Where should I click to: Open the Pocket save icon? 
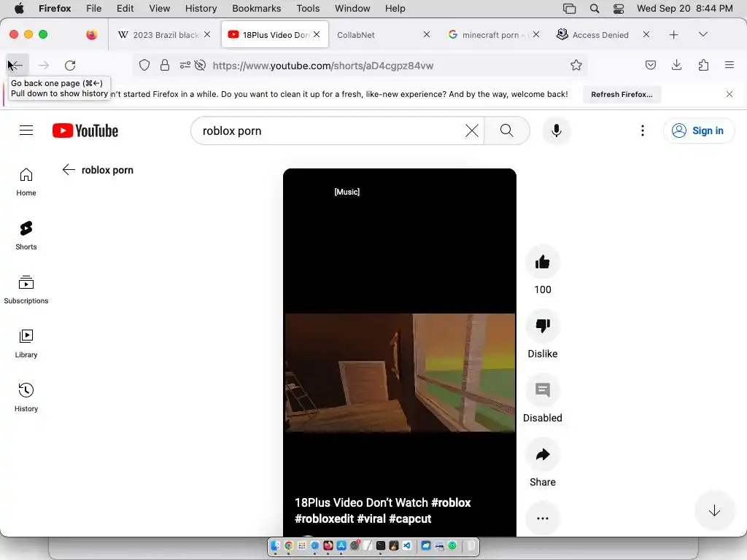click(650, 65)
